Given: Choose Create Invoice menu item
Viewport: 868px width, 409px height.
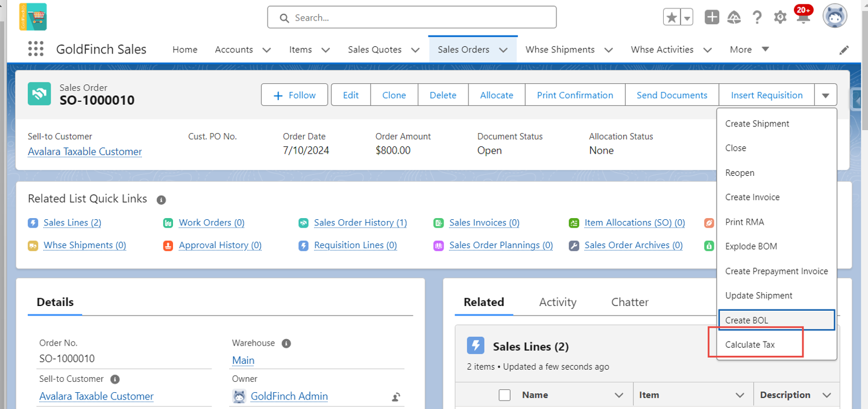Looking at the screenshot, I should pyautogui.click(x=776, y=197).
